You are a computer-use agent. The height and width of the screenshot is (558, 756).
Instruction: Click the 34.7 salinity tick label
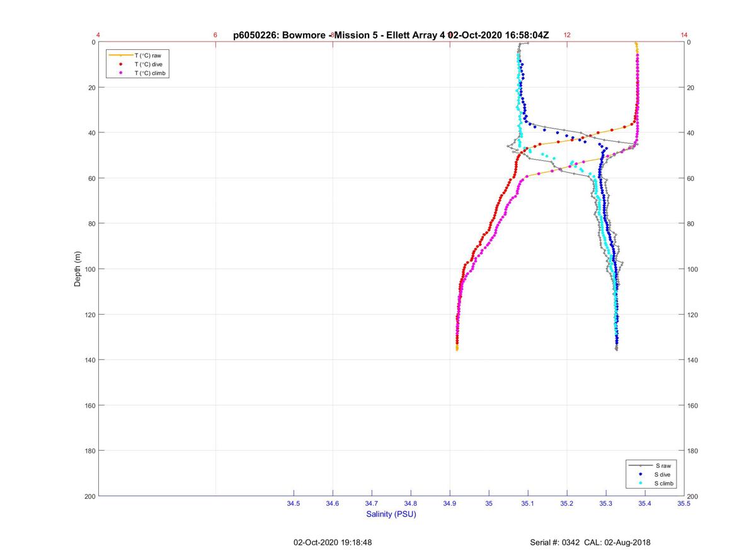(372, 504)
